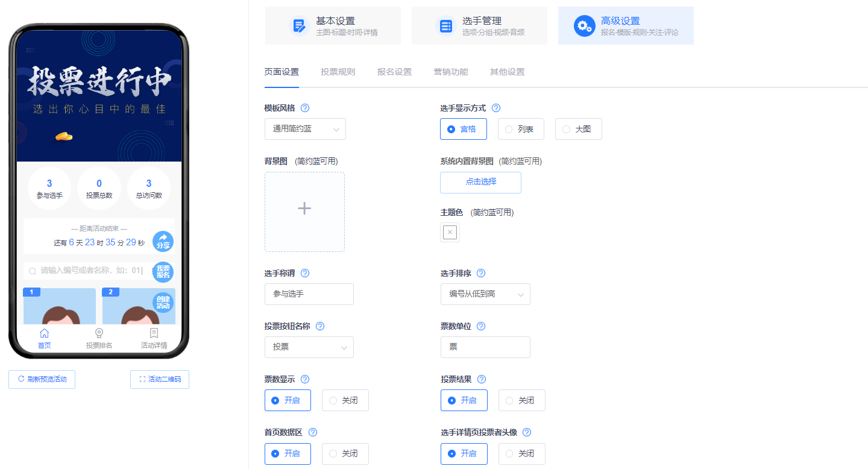This screenshot has width=868, height=469.
Task: Click the 参与选手 count circle in preview
Action: (x=49, y=188)
